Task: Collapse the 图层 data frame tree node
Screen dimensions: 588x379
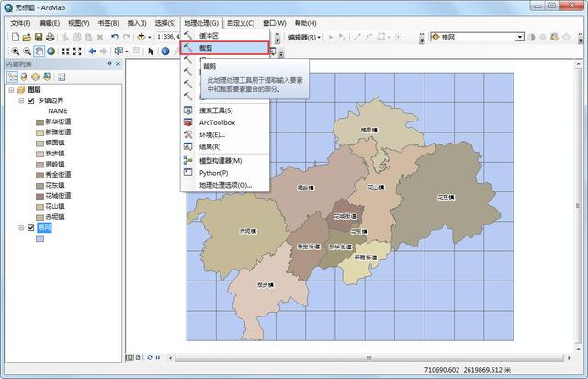Action: tap(11, 90)
